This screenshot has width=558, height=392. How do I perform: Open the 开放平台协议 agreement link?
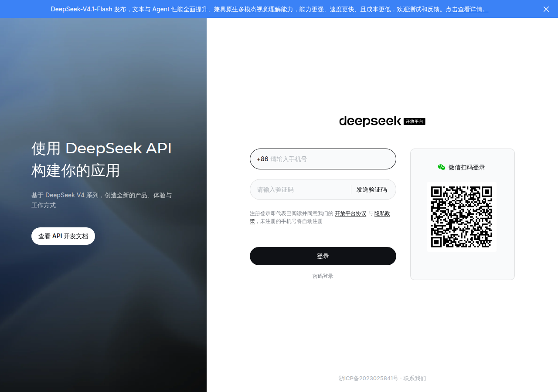coord(350,213)
